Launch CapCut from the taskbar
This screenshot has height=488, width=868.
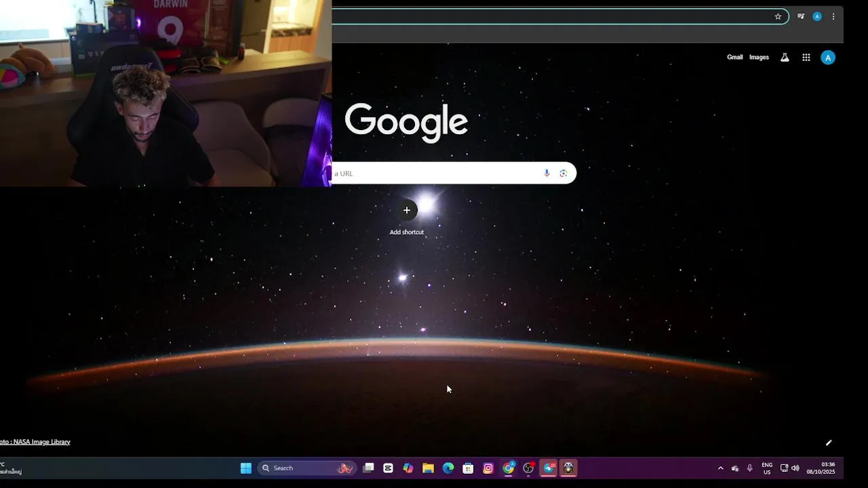pyautogui.click(x=388, y=468)
